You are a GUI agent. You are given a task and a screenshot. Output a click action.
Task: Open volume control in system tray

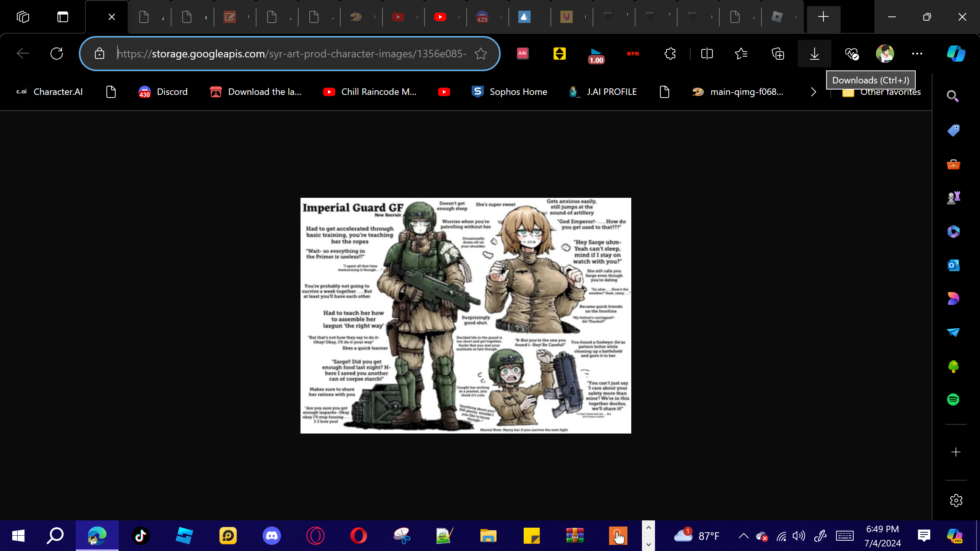(x=799, y=536)
